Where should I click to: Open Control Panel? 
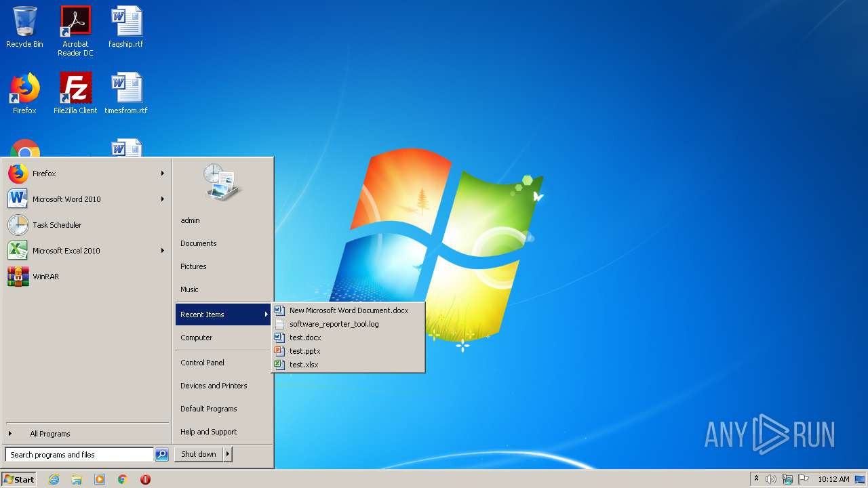tap(223, 363)
